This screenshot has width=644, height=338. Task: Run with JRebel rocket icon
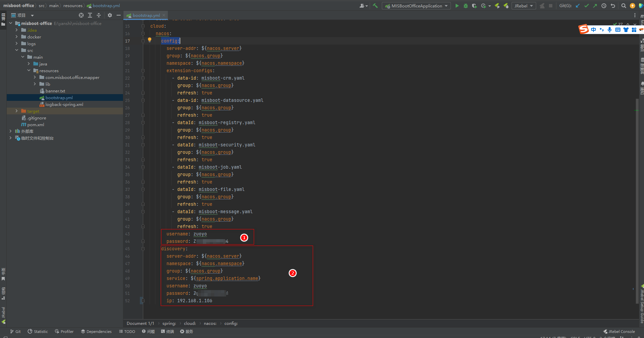[x=497, y=6]
